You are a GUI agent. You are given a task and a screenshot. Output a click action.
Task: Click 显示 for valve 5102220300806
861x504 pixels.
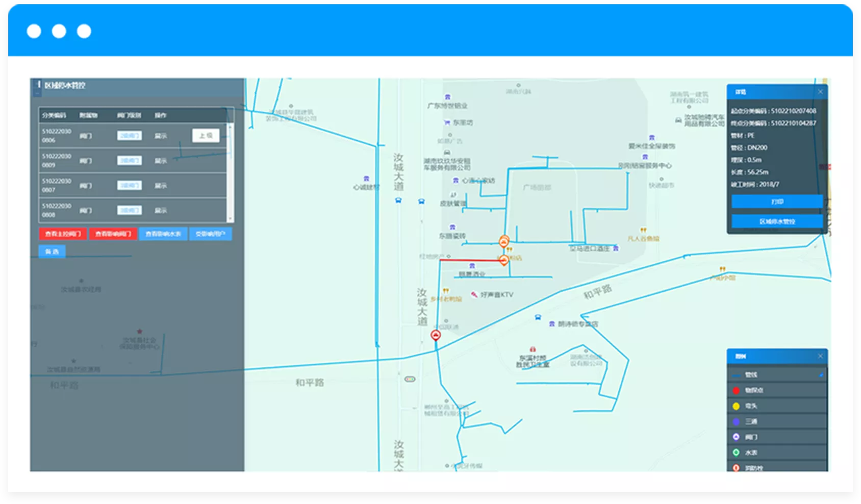pyautogui.click(x=161, y=136)
